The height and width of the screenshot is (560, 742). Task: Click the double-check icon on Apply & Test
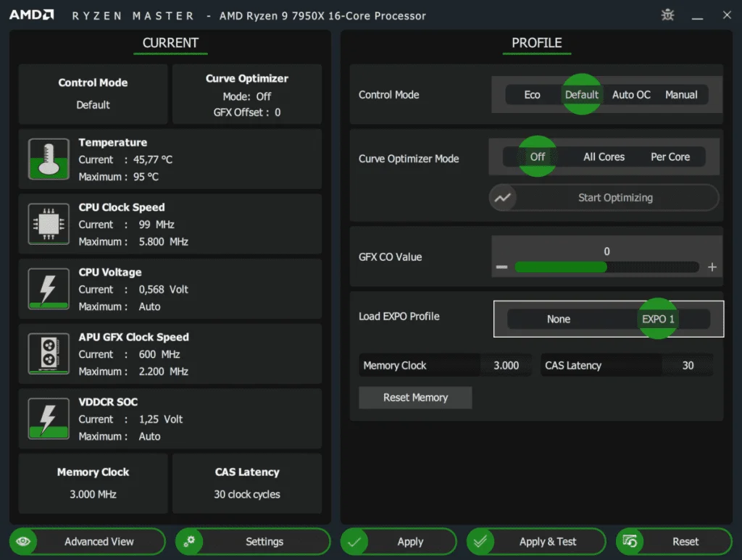[480, 541]
